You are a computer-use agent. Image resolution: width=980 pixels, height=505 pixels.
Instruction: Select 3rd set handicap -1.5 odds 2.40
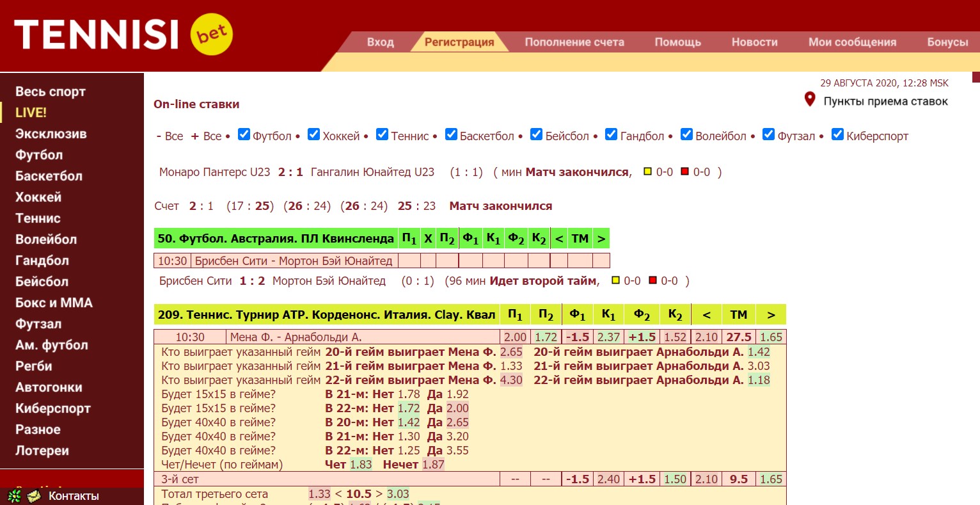pyautogui.click(x=608, y=479)
